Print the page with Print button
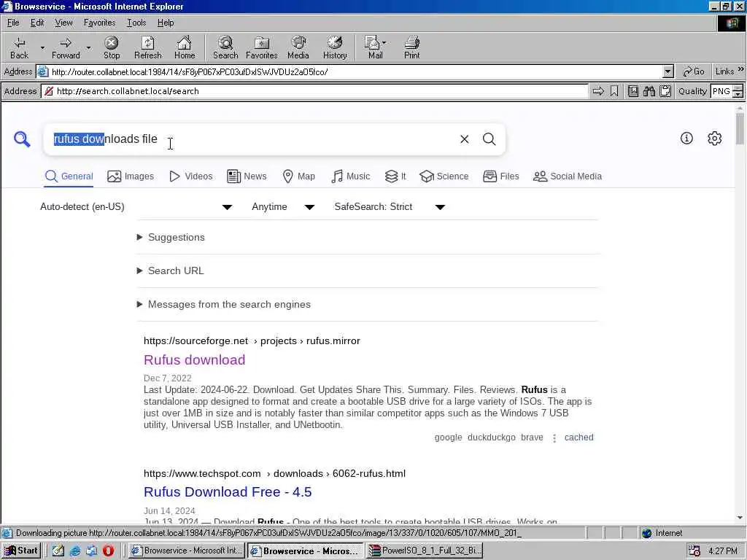This screenshot has height=560, width=747. tap(412, 47)
